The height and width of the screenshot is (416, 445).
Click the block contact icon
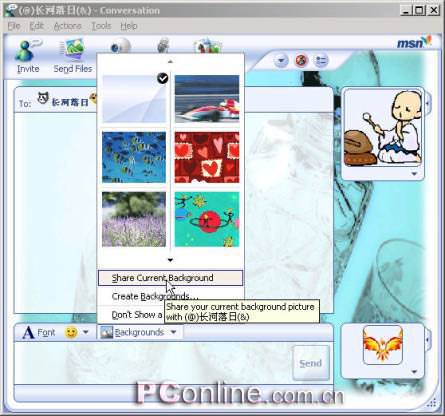302,61
